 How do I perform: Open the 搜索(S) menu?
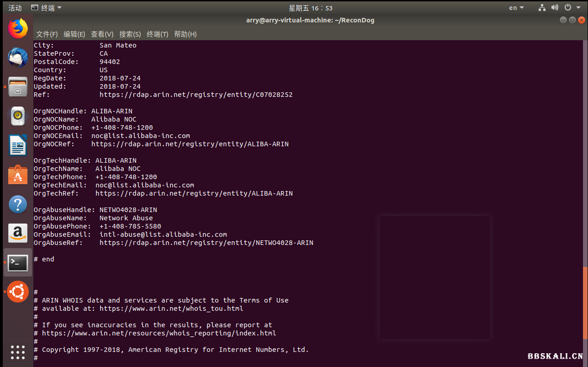coord(130,34)
